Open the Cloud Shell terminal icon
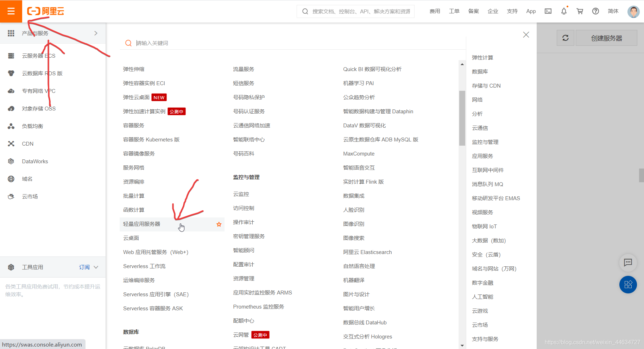 click(548, 11)
